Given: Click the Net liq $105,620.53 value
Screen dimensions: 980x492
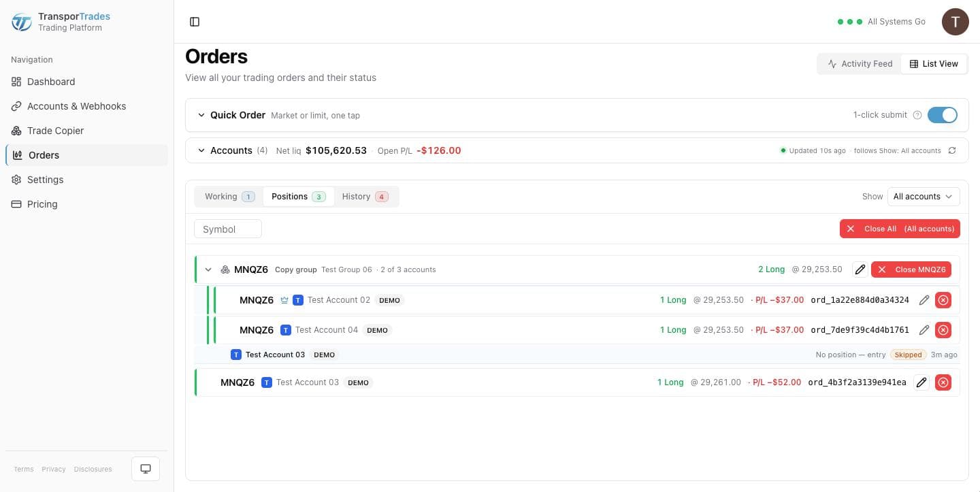Looking at the screenshot, I should point(336,150).
